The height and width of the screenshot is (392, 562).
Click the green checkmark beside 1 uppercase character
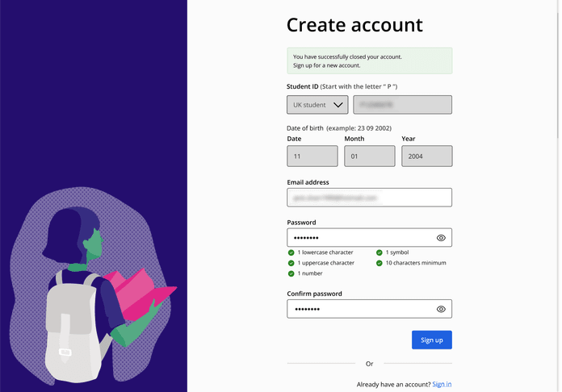pyautogui.click(x=291, y=263)
